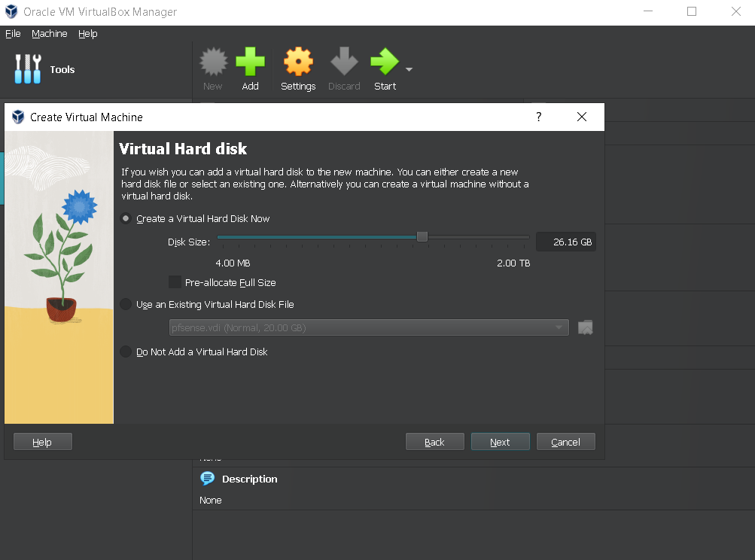Image resolution: width=755 pixels, height=560 pixels.
Task: Click the VirtualBox logo in dialog title
Action: (18, 117)
